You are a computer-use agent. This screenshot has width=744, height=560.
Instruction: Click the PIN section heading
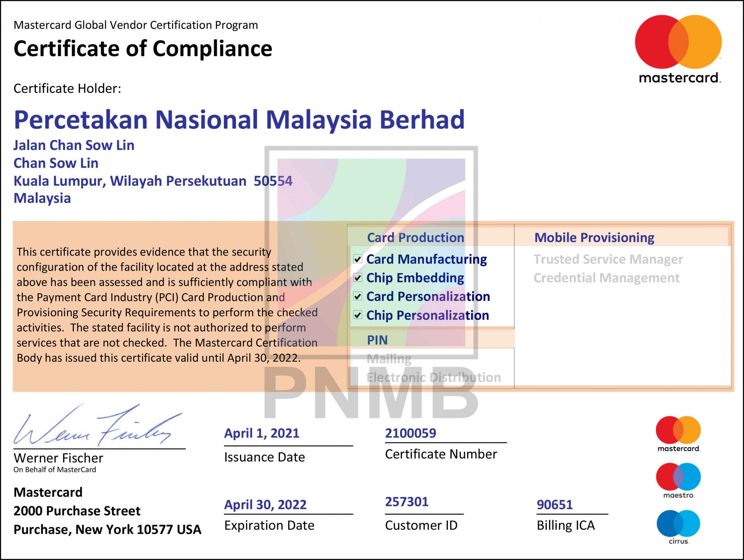point(377,340)
